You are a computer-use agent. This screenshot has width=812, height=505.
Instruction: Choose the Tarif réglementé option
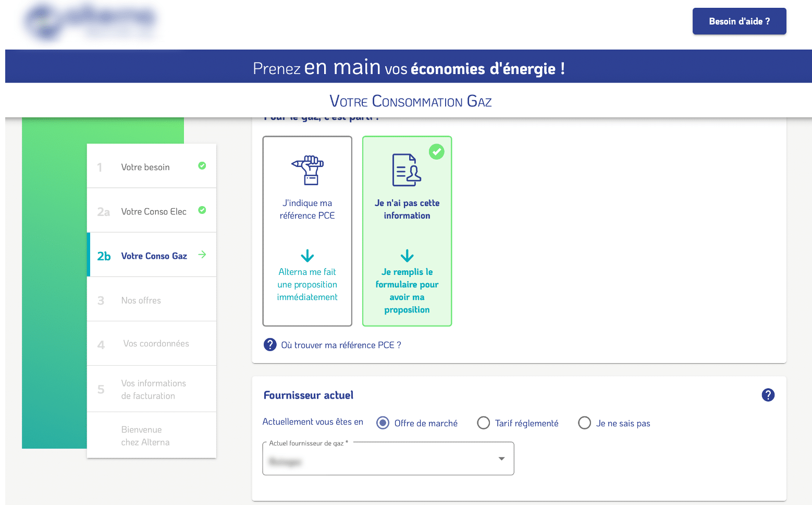click(484, 423)
